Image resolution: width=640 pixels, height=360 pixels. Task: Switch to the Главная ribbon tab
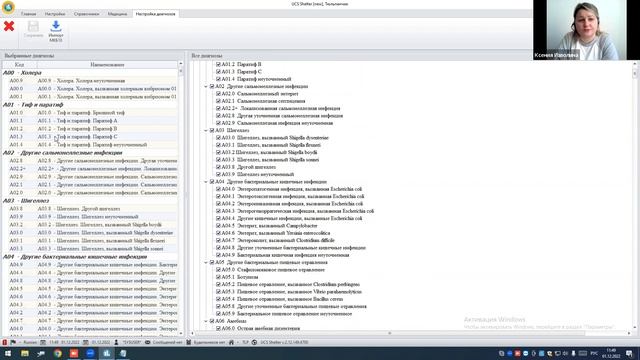click(29, 14)
